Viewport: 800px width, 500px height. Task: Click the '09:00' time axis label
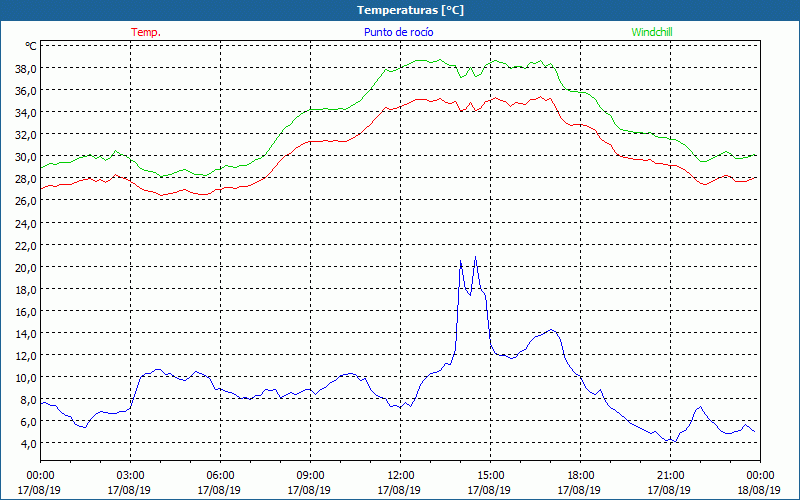click(310, 475)
